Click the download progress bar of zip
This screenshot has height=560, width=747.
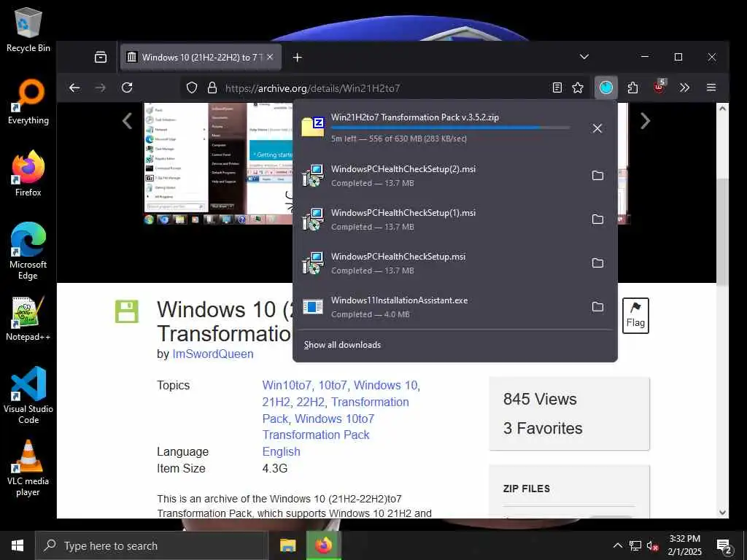450,128
